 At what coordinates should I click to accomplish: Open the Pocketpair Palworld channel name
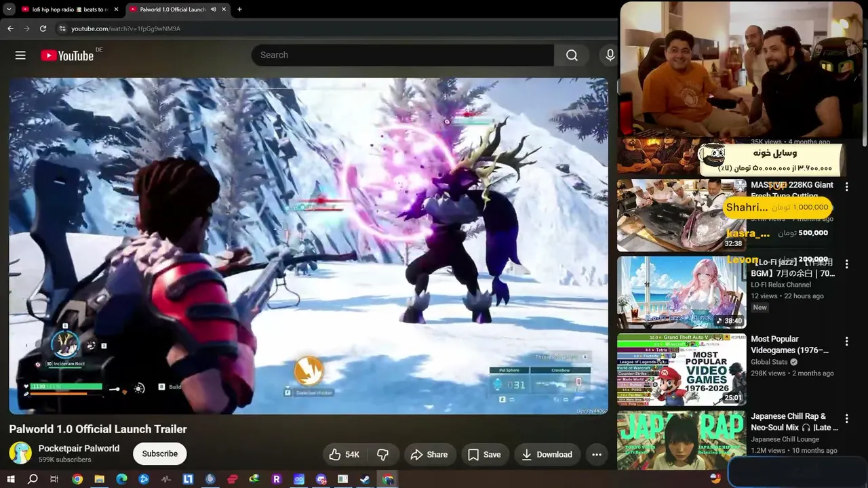pos(79,449)
